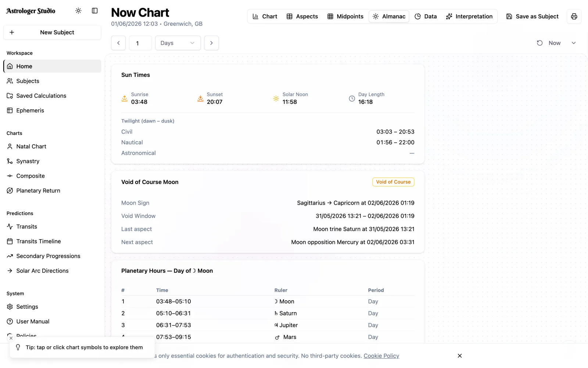This screenshot has height=368, width=588.
Task: Click the Ephemeris table icon
Action: coord(10,110)
